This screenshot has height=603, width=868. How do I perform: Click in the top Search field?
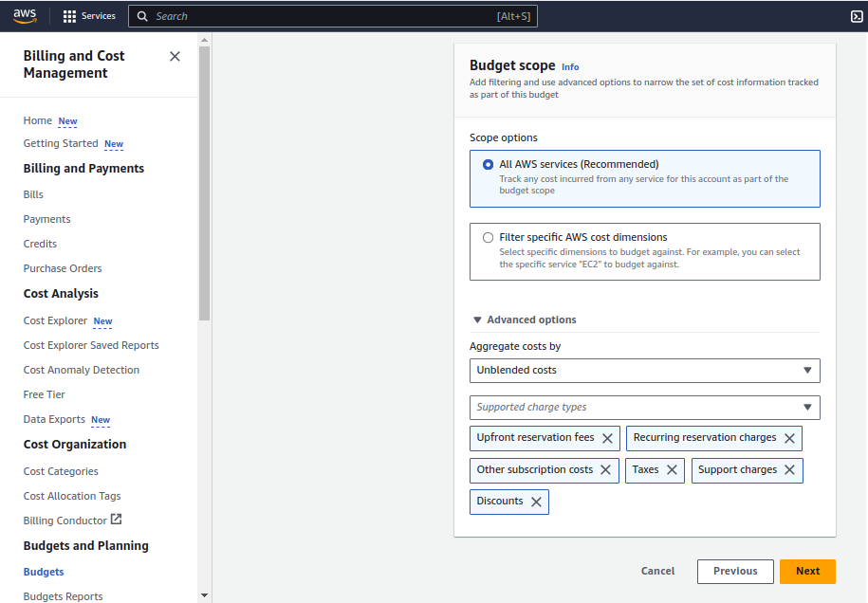click(x=323, y=16)
